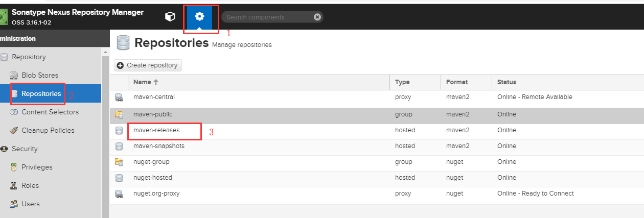The image size is (644, 218).
Task: Click the maven-central proxy icon
Action: pyautogui.click(x=119, y=97)
